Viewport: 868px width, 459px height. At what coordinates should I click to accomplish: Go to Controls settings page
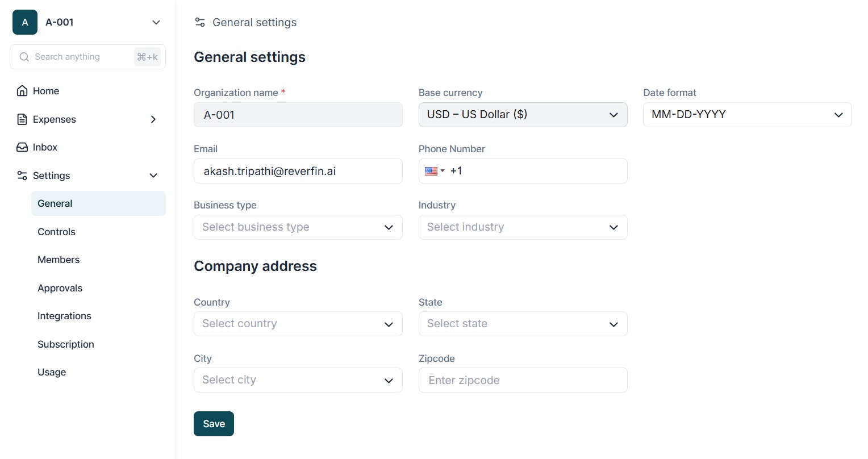click(x=56, y=232)
